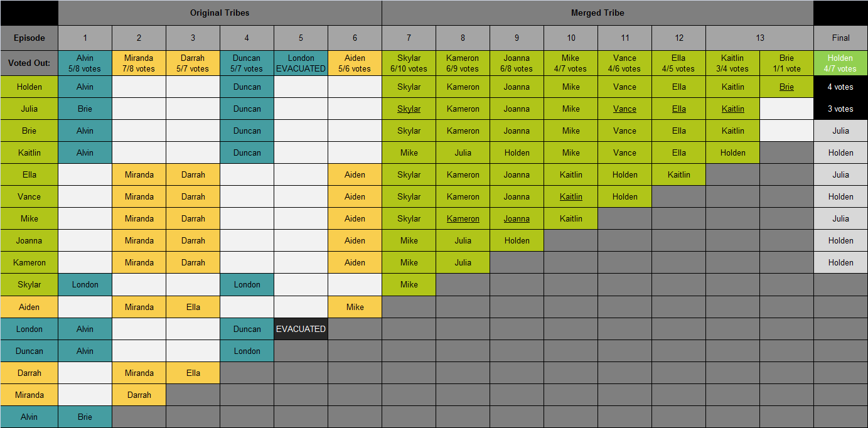Click the 'Kaitlin 3/4 votes' cell
Image resolution: width=868 pixels, height=428 pixels.
pyautogui.click(x=732, y=63)
